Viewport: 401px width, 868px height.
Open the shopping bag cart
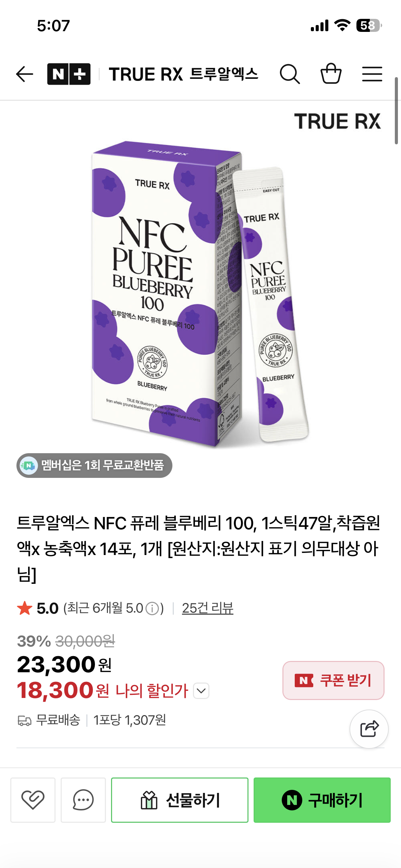click(x=331, y=73)
